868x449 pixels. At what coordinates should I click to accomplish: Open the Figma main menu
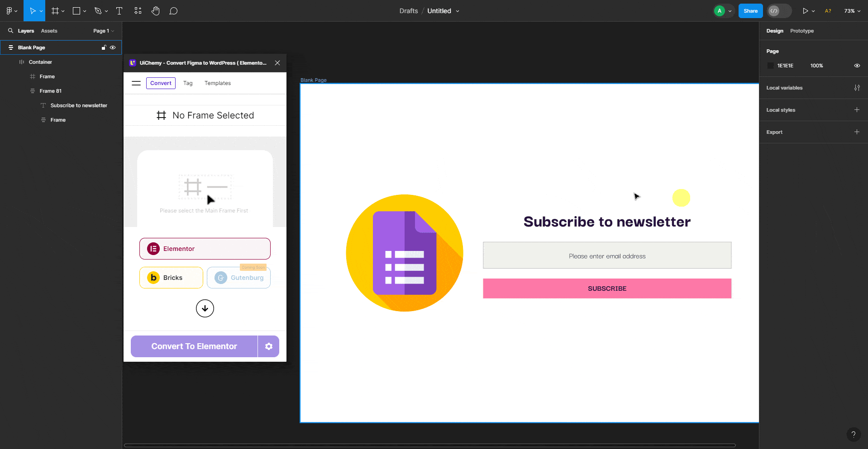pyautogui.click(x=9, y=10)
